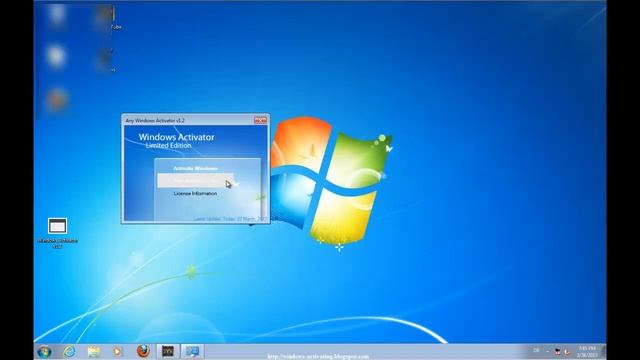Click the language indicator in the tray
The width and height of the screenshot is (640, 360).
536,350
